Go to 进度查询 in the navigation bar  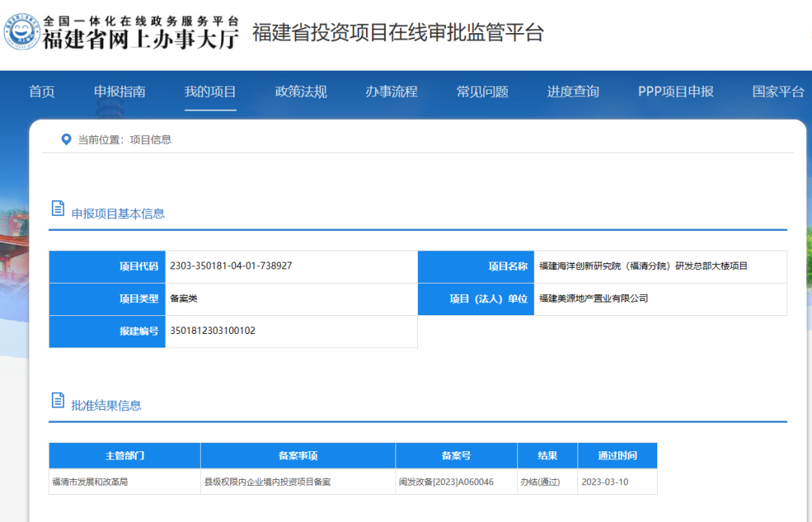(x=573, y=92)
